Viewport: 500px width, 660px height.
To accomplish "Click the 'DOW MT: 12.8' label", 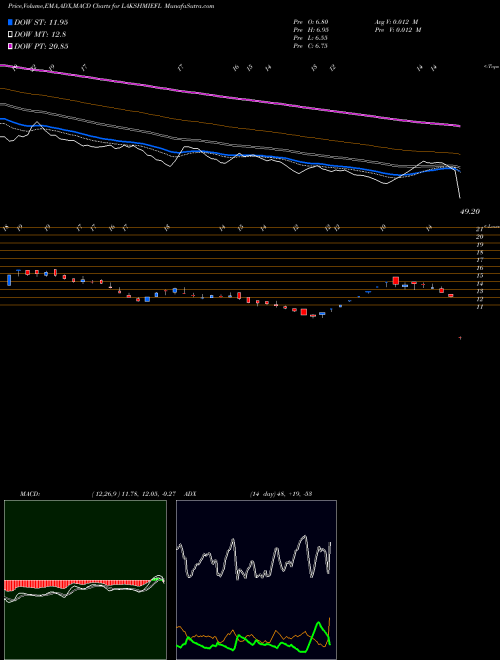I will 40,35.
